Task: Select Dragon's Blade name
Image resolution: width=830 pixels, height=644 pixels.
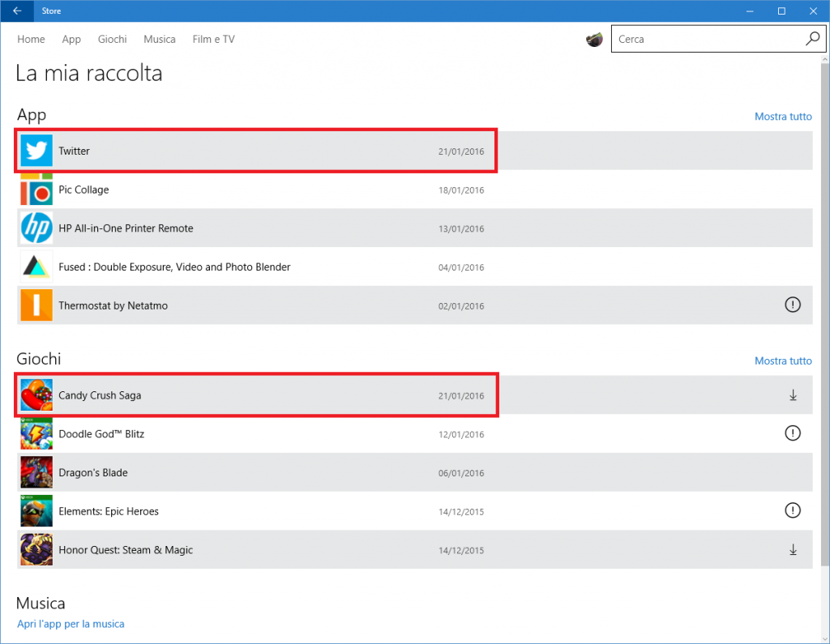Action: (x=92, y=472)
